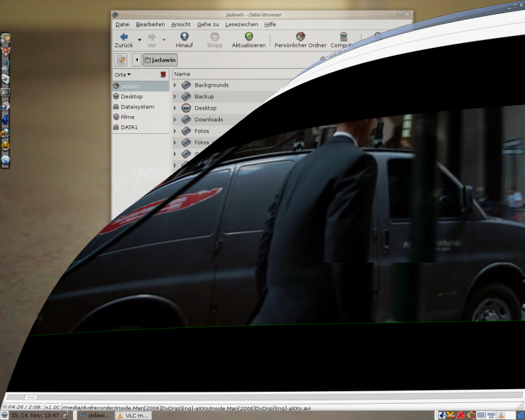Click the VLC cone in workspace switcher

[x=501, y=415]
